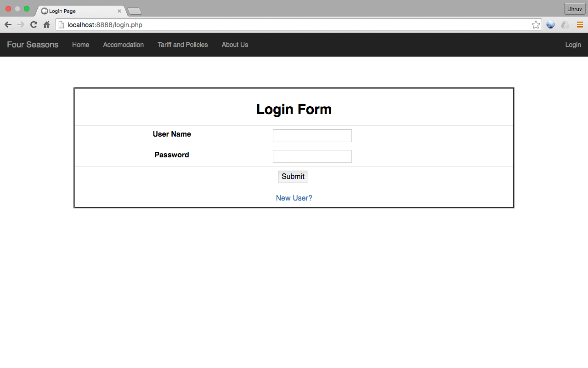Click the browser back arrow
The width and height of the screenshot is (588, 368).
[x=8, y=25]
